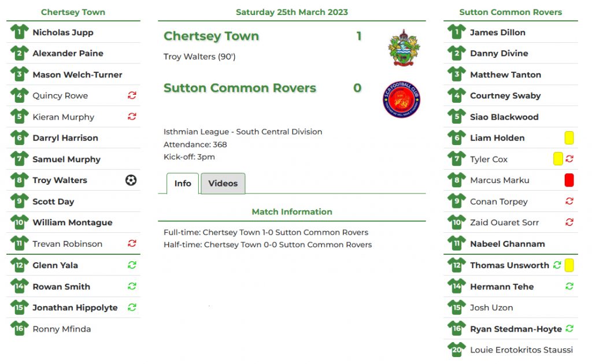This screenshot has height=364, width=592.
Task: Click the Sutton Common Rovers club badge
Action: (x=401, y=99)
